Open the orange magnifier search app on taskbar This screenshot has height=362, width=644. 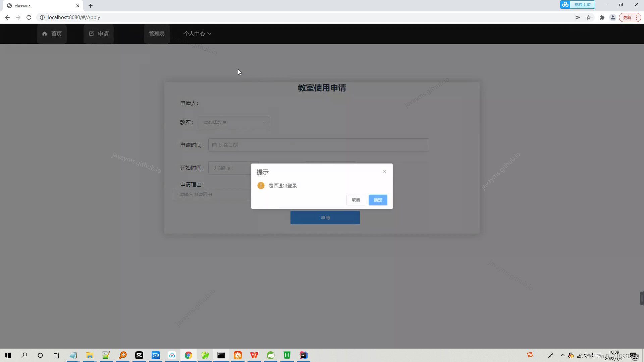click(122, 355)
